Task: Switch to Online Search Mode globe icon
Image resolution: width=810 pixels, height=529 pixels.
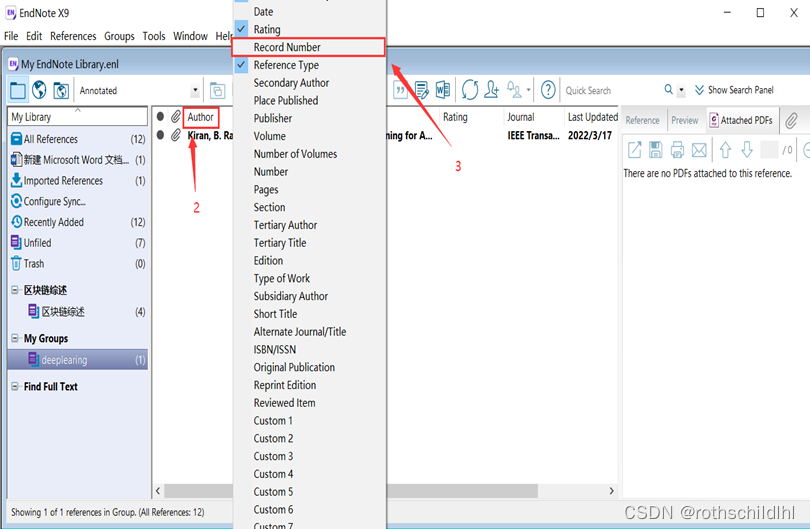Action: (x=39, y=90)
